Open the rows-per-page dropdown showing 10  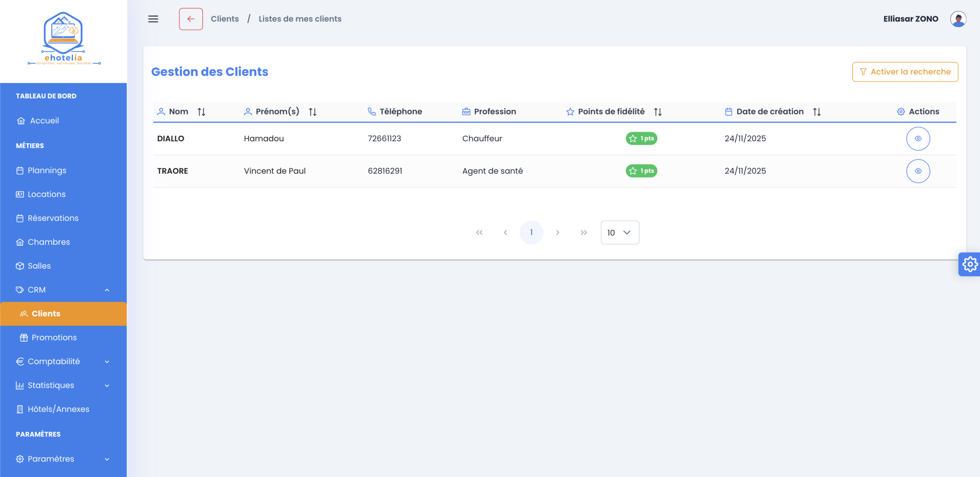pyautogui.click(x=619, y=232)
